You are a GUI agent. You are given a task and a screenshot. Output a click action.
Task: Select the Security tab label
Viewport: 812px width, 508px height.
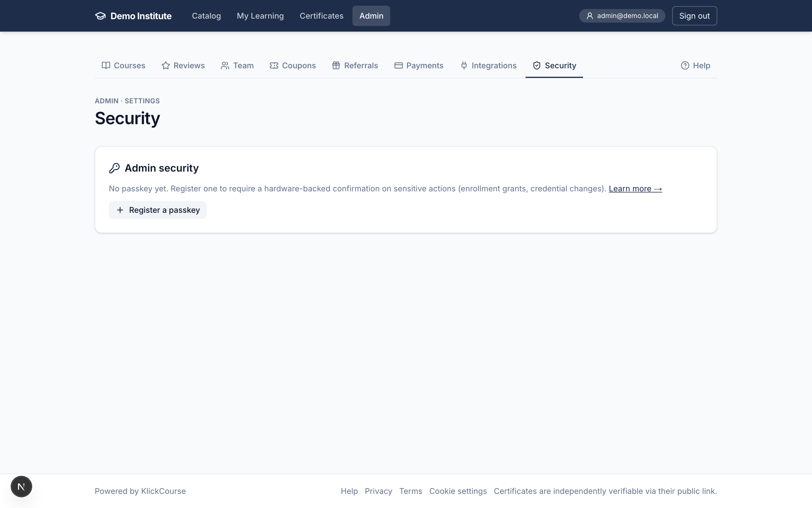[560, 65]
